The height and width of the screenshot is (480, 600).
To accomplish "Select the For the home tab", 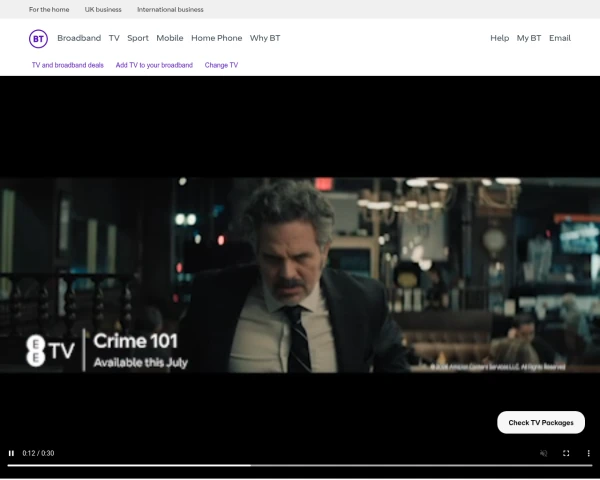I will coord(49,10).
